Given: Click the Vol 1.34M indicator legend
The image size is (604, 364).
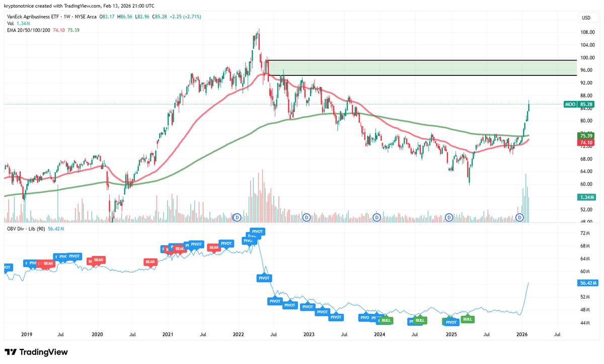Looking at the screenshot, I should [19, 24].
